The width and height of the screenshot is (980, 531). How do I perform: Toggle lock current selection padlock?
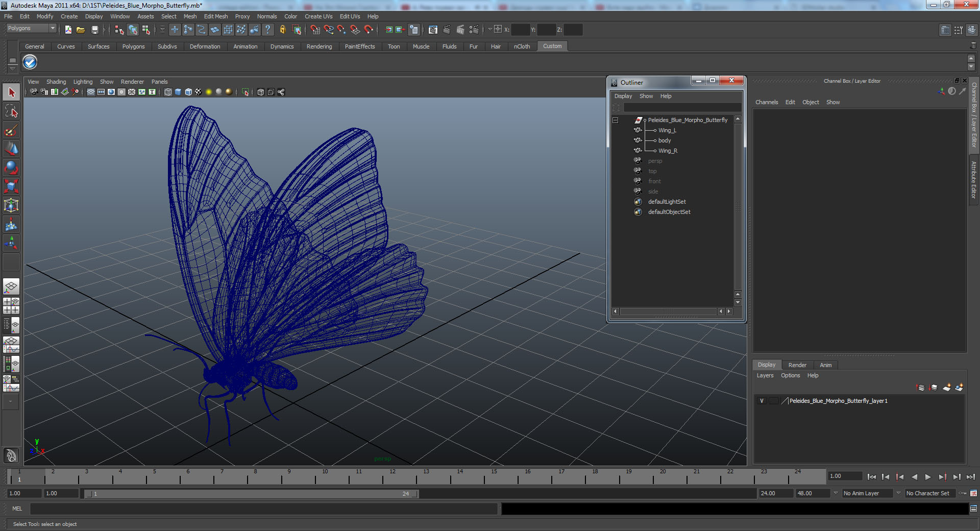pyautogui.click(x=283, y=30)
